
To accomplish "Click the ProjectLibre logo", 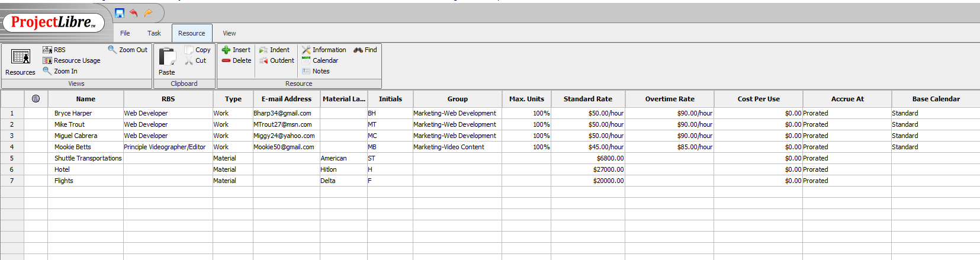I will [53, 23].
